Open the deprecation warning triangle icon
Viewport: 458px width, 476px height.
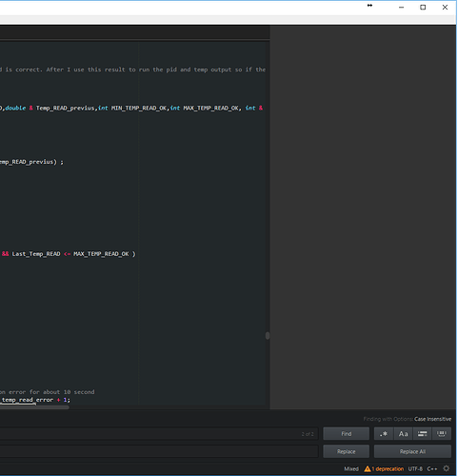pyautogui.click(x=368, y=468)
